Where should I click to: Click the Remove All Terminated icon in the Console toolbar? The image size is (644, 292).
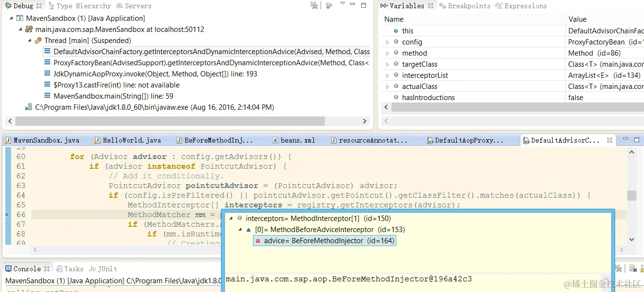(618, 269)
